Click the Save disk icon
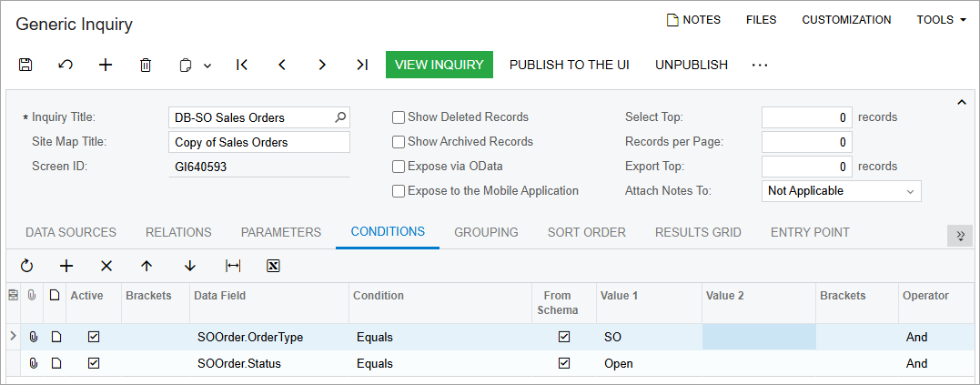The image size is (980, 385). pos(25,65)
